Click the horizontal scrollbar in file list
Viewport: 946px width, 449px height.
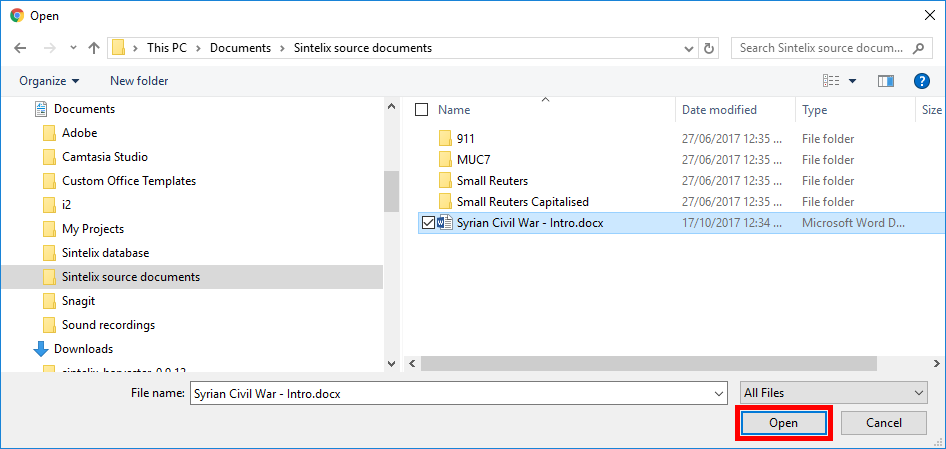pos(640,364)
